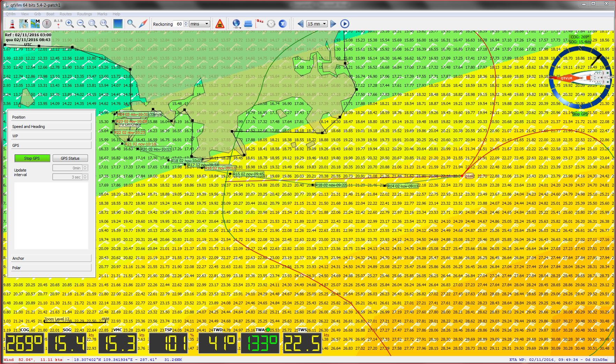This screenshot has width=616, height=364.
Task: Click the clock icon in toolbar
Action: coord(271,24)
